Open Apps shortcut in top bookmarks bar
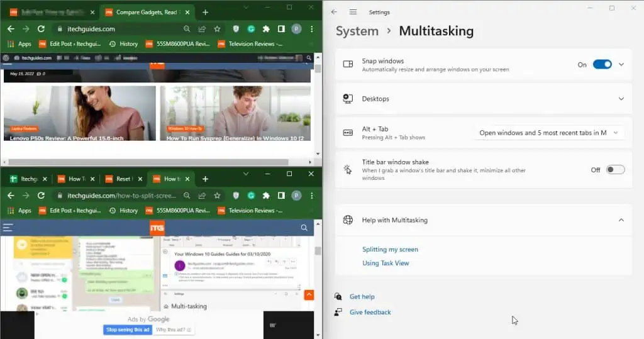Image resolution: width=644 pixels, height=339 pixels. pos(19,44)
